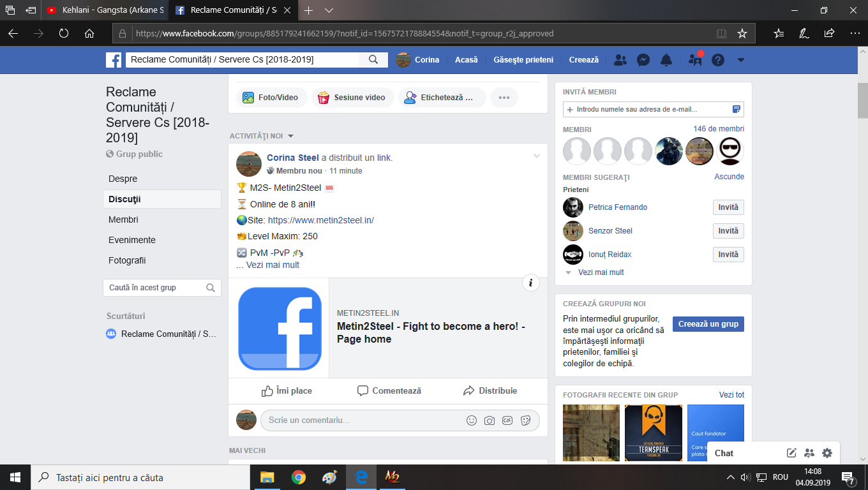Add a GIF to the comment
The image size is (868, 490).
(x=507, y=420)
